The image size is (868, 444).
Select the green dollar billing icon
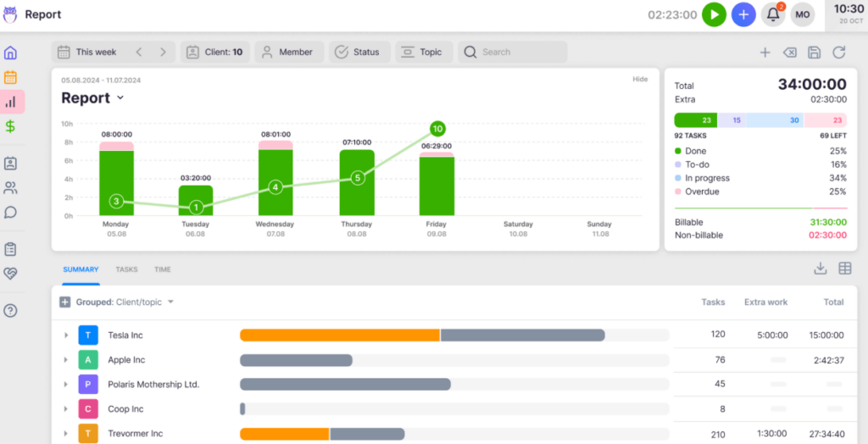tap(11, 126)
